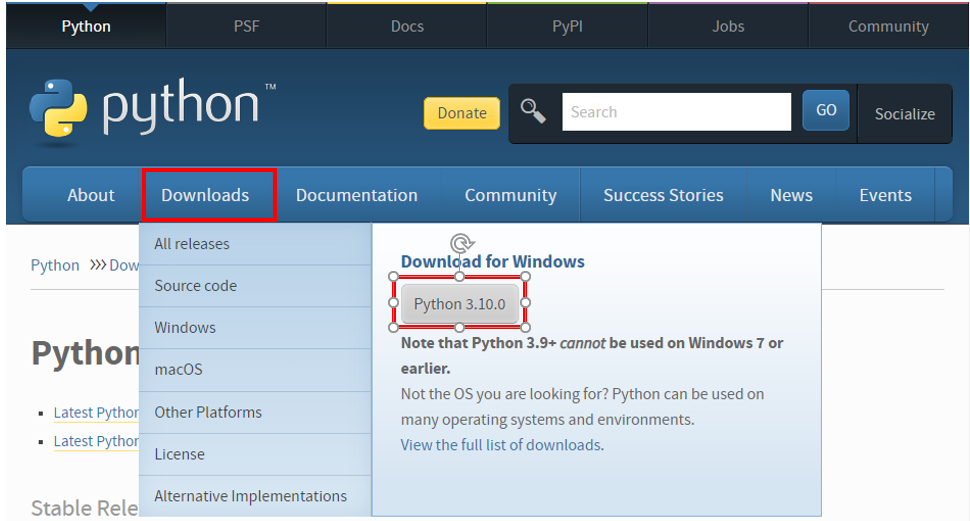Click the Download for Windows heading

tap(492, 261)
